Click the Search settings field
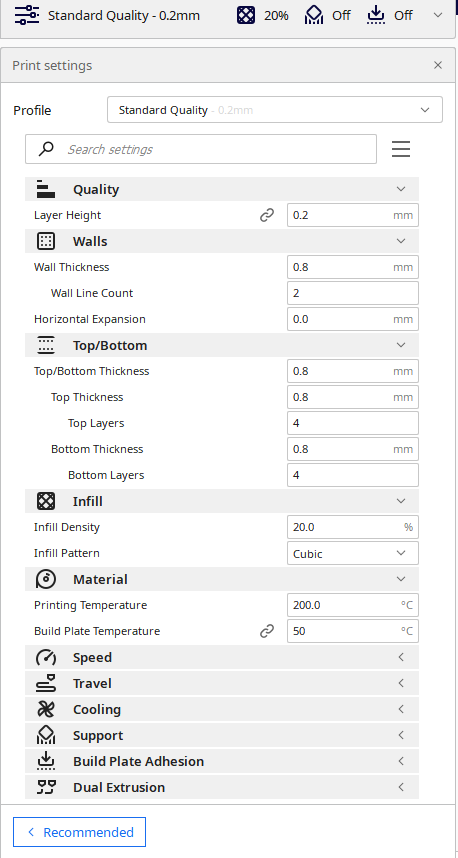 click(x=201, y=149)
